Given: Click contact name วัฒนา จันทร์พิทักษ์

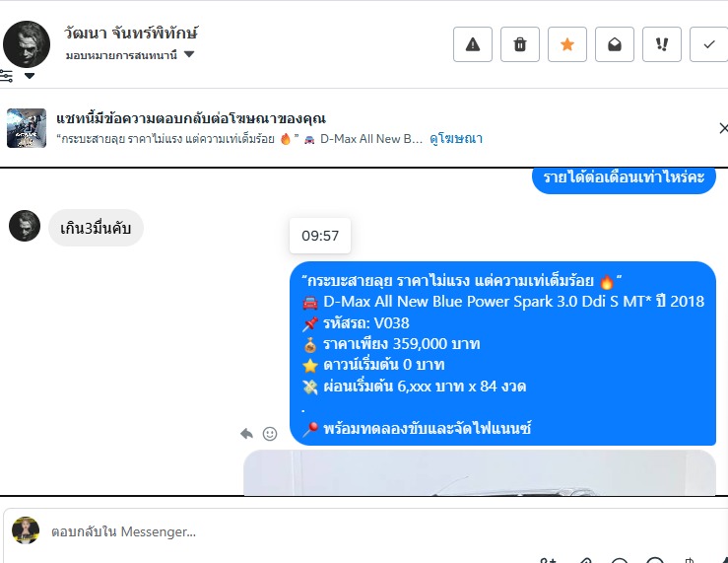Looking at the screenshot, I should [x=131, y=33].
